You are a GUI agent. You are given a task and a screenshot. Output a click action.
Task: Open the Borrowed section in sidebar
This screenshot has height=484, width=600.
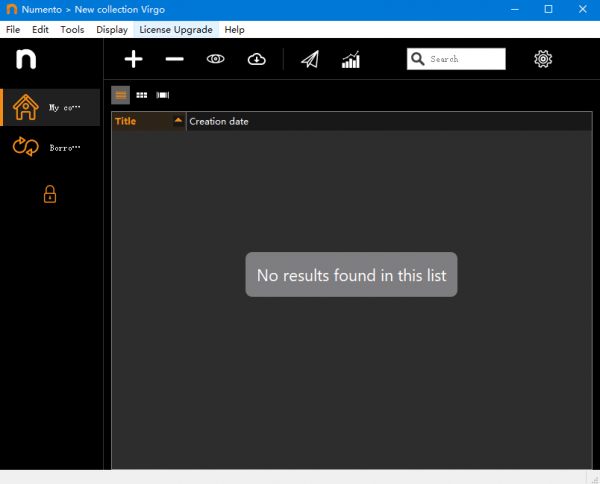point(50,148)
